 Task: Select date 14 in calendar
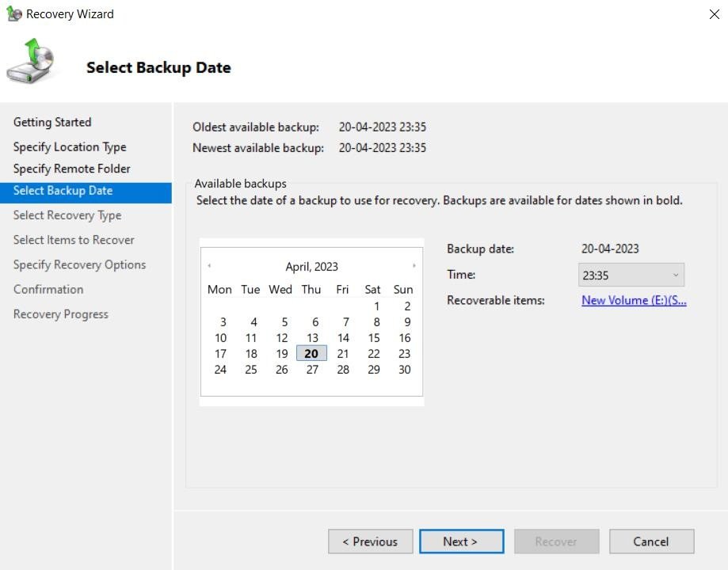click(x=343, y=338)
